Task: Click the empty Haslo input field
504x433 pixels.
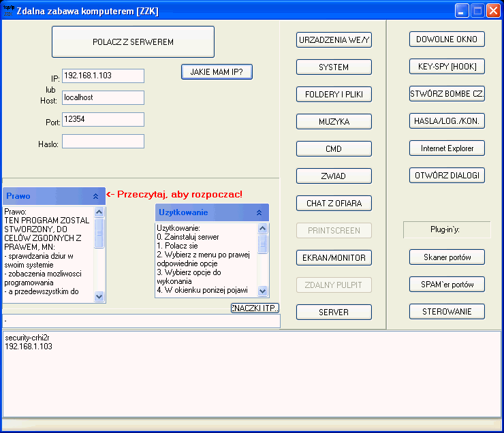Action: point(103,141)
